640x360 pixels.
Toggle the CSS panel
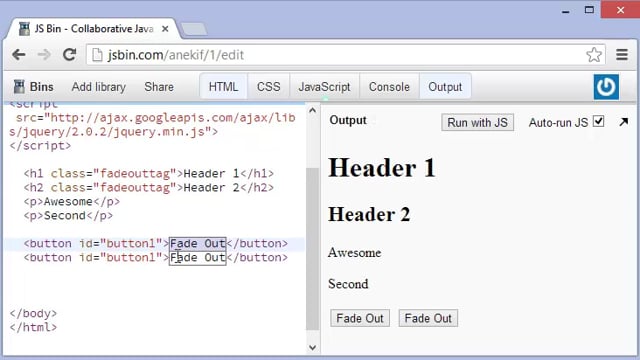click(x=269, y=87)
